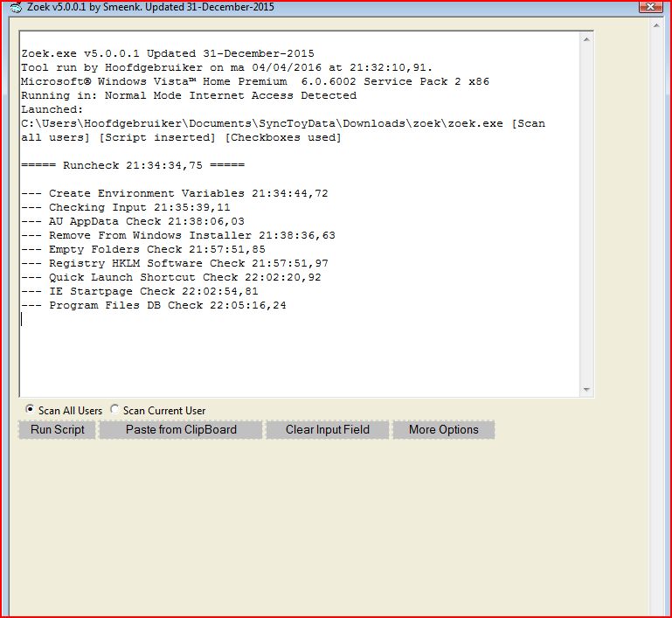Click the 'Tool run by Hoofdgebruiker' line
The width and height of the screenshot is (672, 618).
[x=226, y=67]
